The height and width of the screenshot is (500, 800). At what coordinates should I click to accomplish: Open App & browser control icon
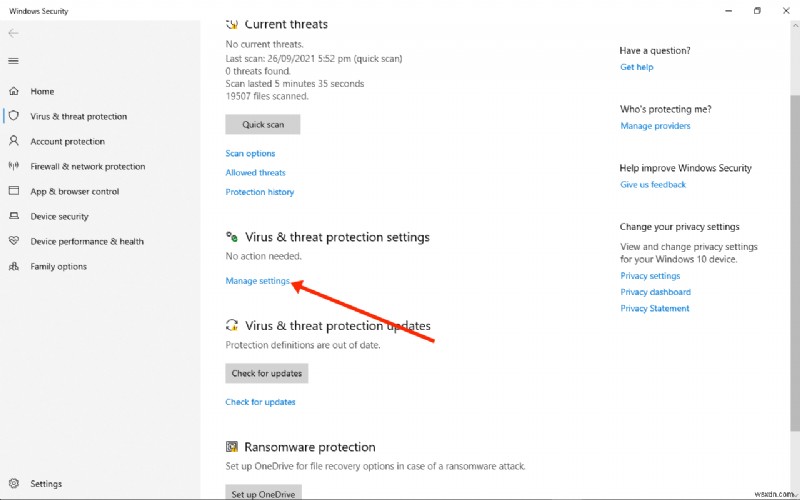[x=14, y=191]
